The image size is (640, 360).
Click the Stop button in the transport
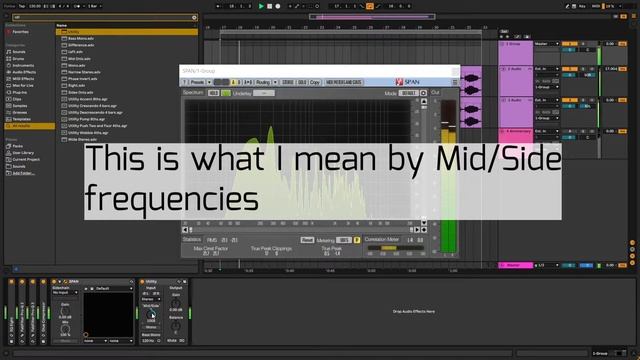click(269, 6)
